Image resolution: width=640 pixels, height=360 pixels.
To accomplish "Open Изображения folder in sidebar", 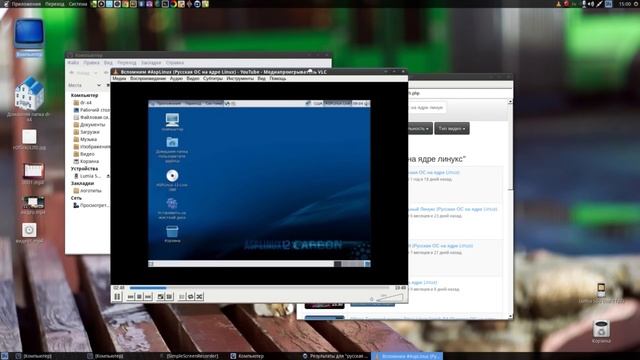I will click(x=91, y=147).
